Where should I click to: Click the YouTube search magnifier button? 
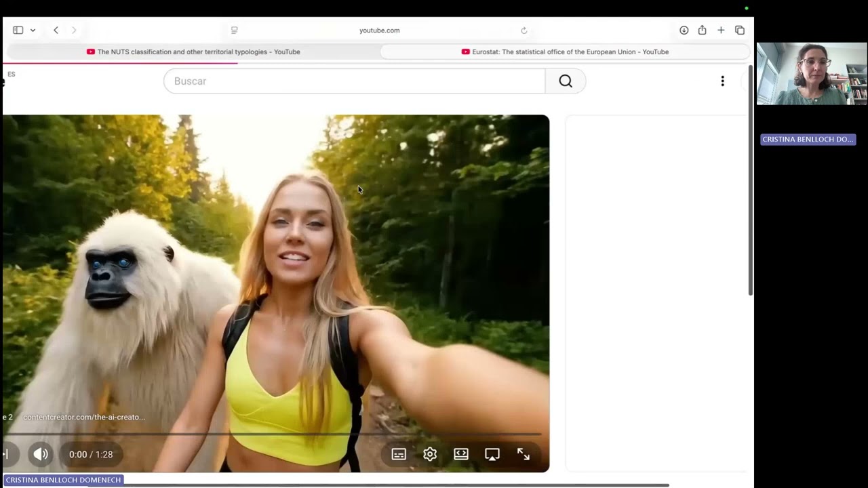coord(566,81)
